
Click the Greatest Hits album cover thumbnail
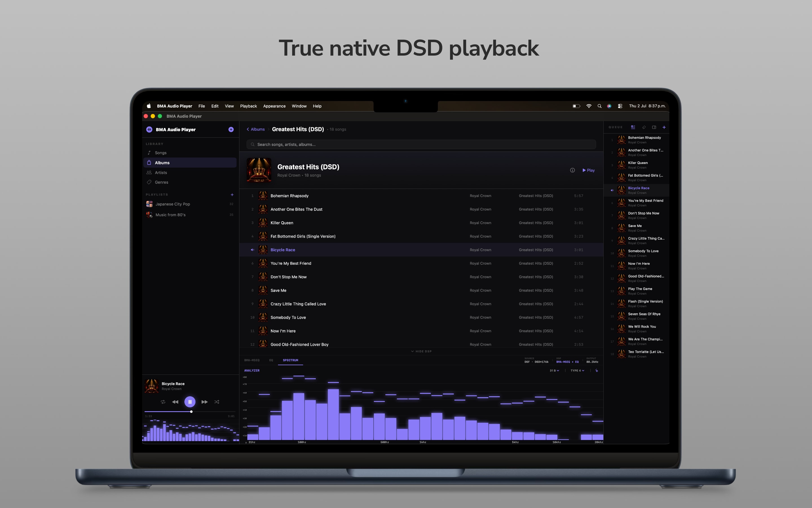259,170
